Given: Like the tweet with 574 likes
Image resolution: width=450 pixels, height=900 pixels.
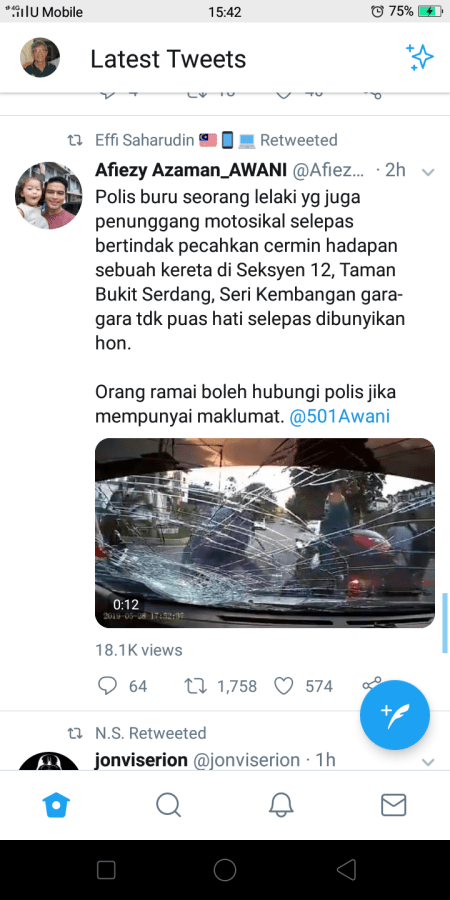Looking at the screenshot, I should (x=284, y=685).
